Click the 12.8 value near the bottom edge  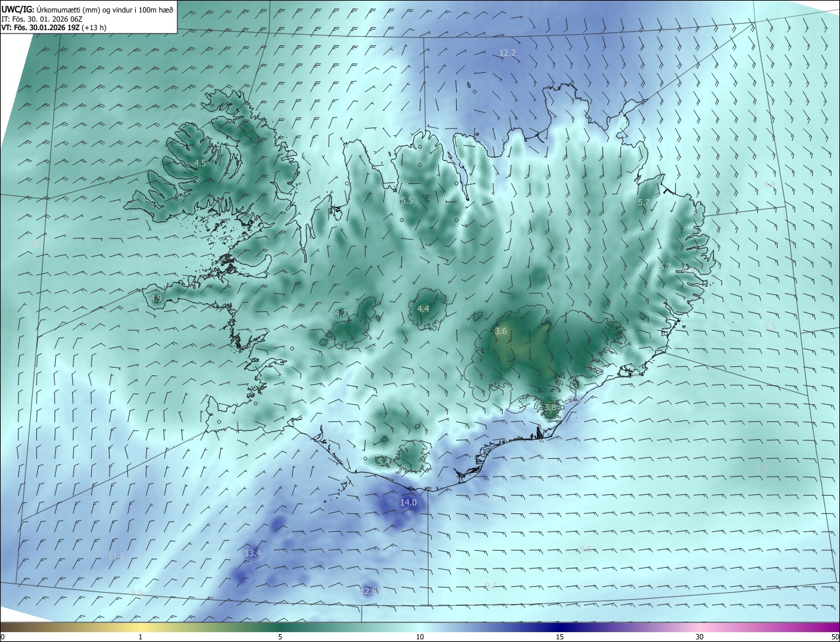(369, 591)
